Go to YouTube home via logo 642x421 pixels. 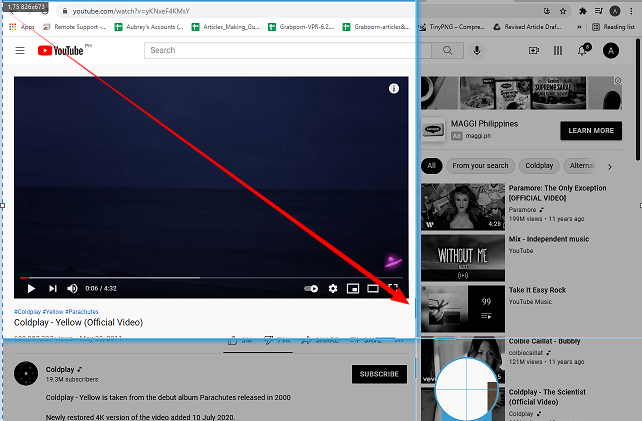point(61,50)
